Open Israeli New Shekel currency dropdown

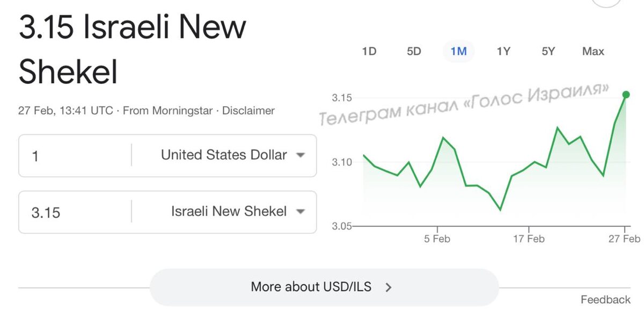[229, 212]
